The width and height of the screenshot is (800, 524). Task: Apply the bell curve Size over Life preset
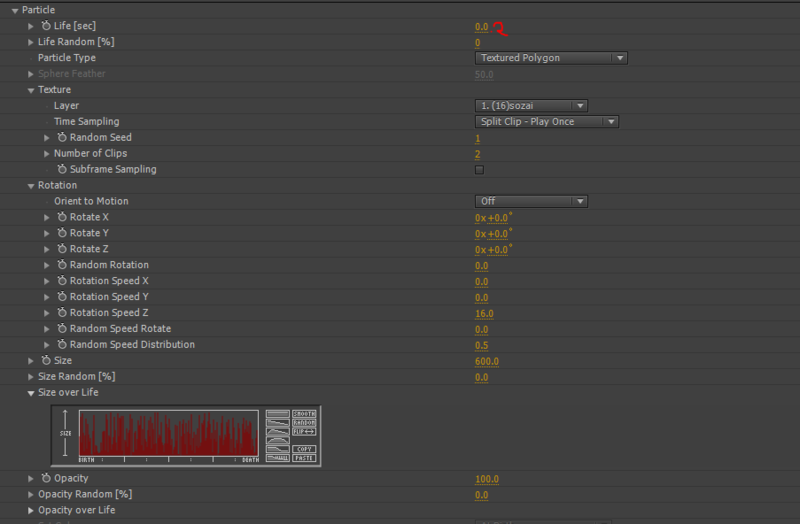click(278, 440)
